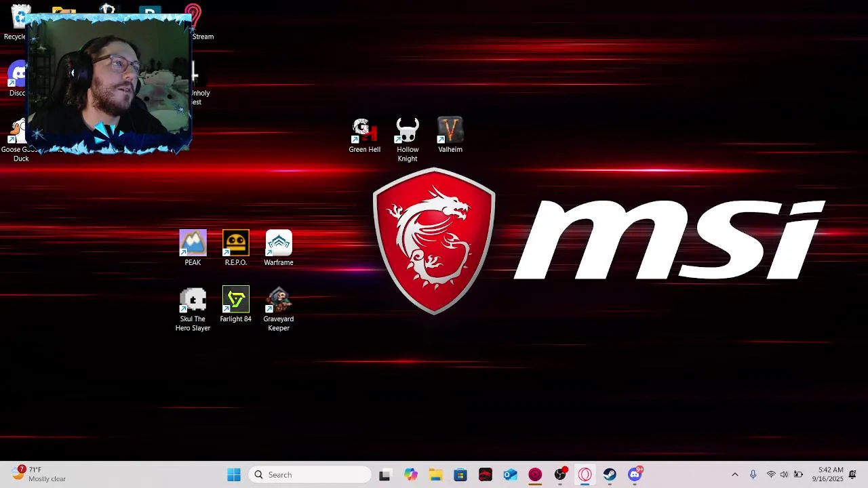The image size is (868, 488).
Task: Select the Hollow Knight desktop icon
Action: (408, 140)
